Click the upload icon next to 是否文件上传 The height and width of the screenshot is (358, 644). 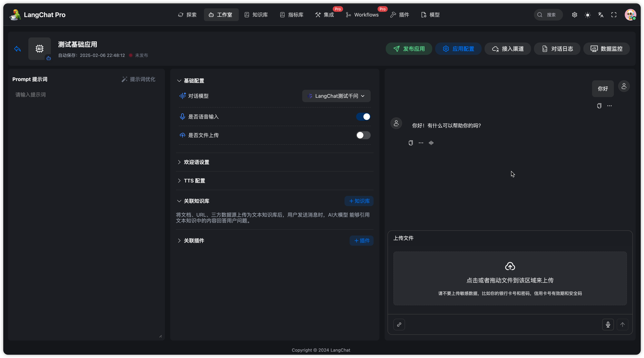[183, 135]
